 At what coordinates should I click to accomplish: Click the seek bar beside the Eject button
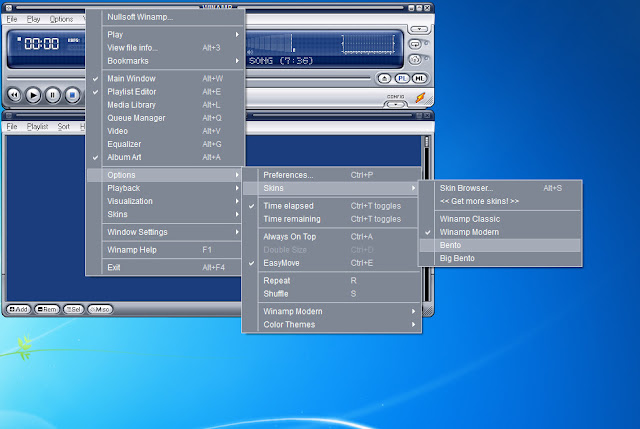point(307,78)
